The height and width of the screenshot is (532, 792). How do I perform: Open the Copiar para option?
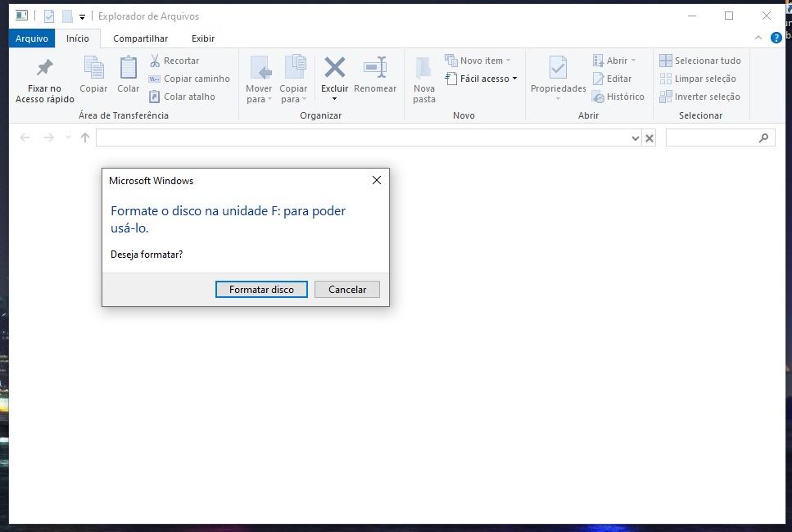(x=293, y=79)
